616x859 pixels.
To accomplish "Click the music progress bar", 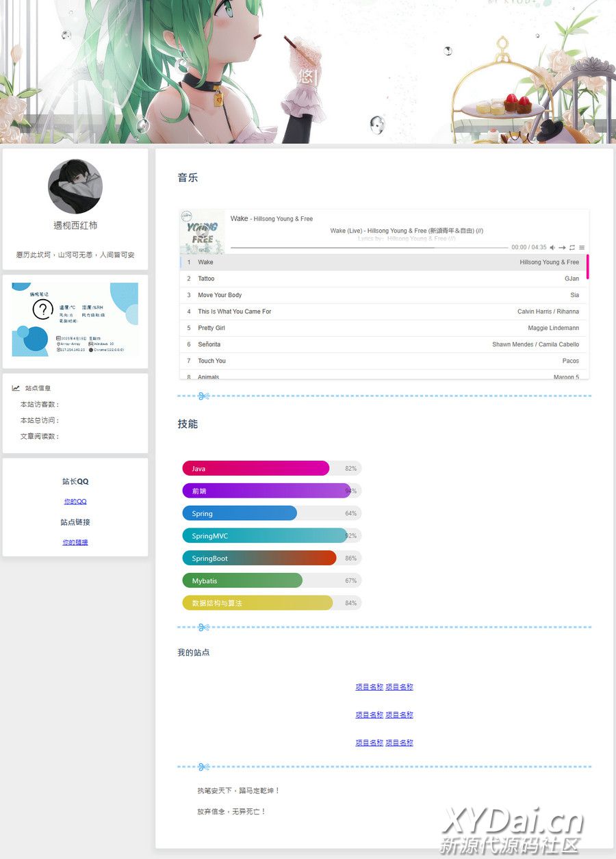I will click(369, 248).
